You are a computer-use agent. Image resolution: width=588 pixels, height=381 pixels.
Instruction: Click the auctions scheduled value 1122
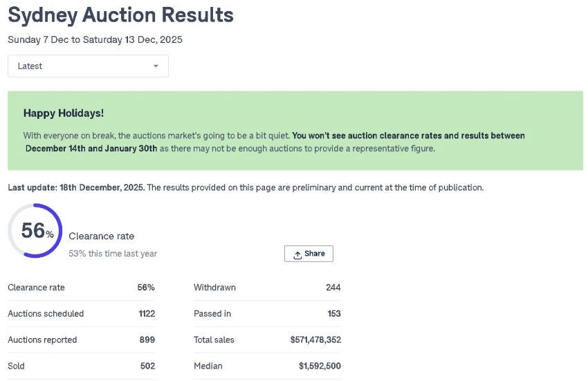pos(146,314)
